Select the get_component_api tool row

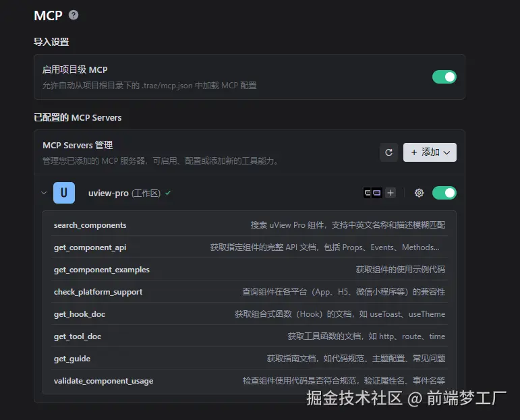[x=250, y=247]
